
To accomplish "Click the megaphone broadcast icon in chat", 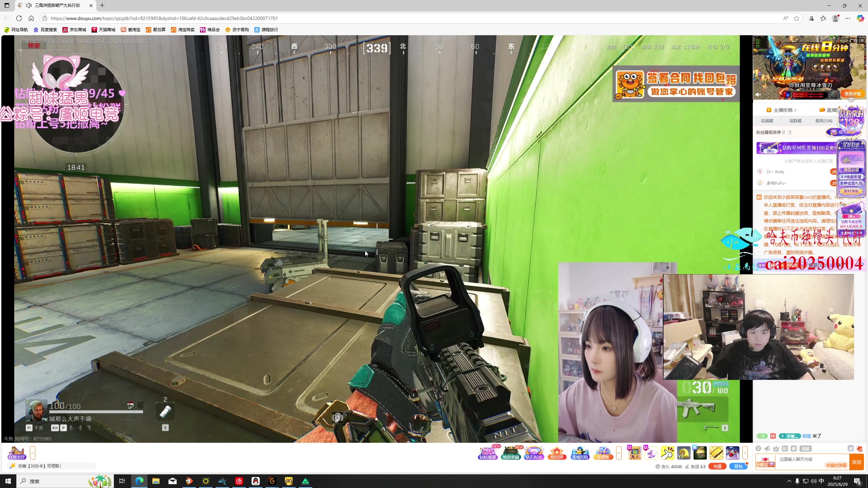I will tap(767, 449).
